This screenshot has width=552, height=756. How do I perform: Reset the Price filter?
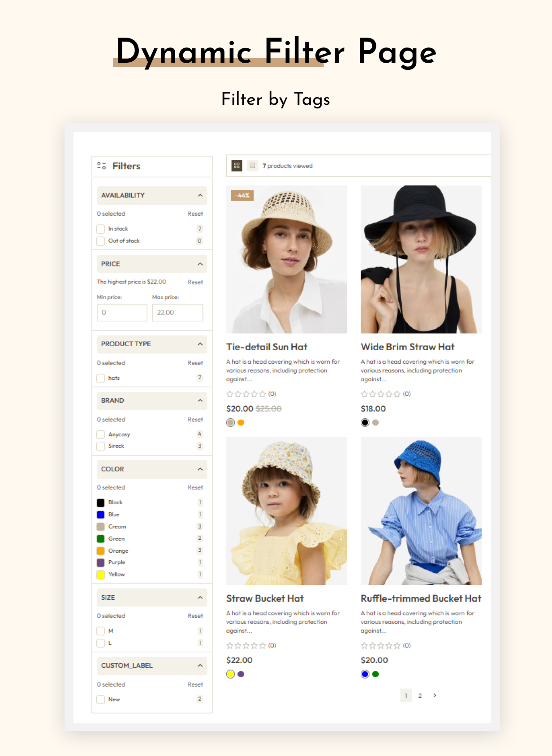coord(195,282)
